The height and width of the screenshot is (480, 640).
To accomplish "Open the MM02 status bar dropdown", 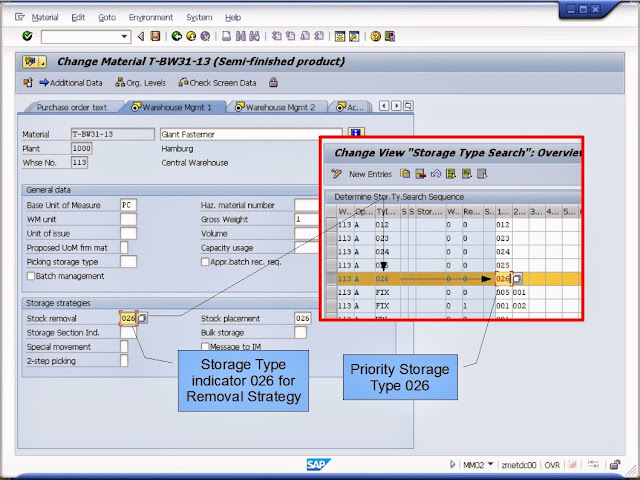I will point(491,464).
